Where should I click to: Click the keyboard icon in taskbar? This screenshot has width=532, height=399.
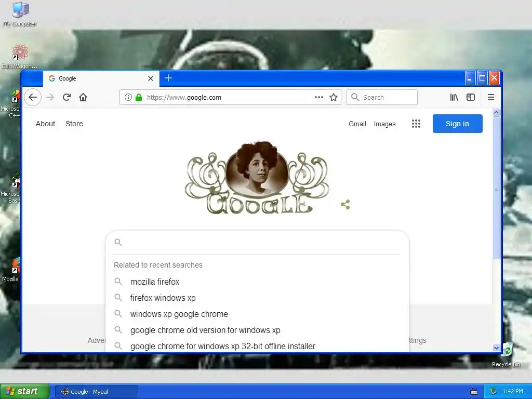point(474,392)
